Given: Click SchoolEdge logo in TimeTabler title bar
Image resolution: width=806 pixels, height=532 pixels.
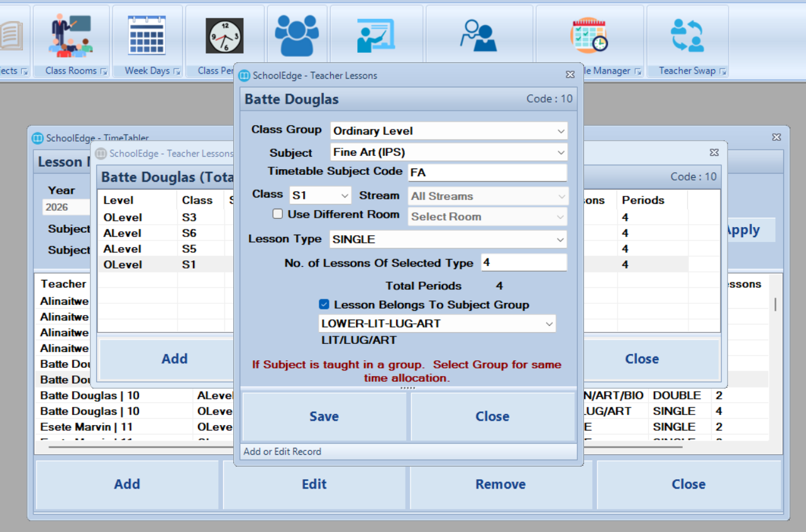Looking at the screenshot, I should point(37,138).
